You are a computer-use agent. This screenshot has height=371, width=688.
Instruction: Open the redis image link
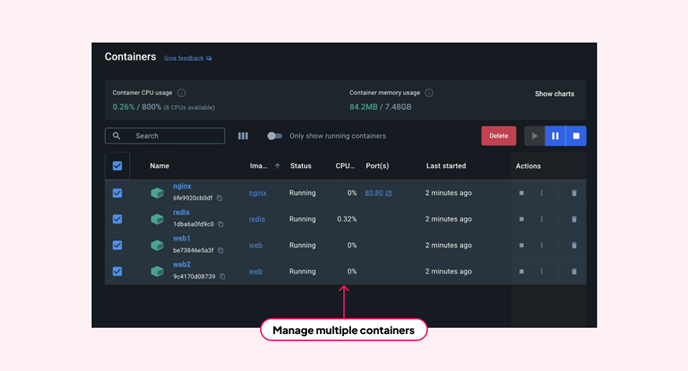pos(257,219)
